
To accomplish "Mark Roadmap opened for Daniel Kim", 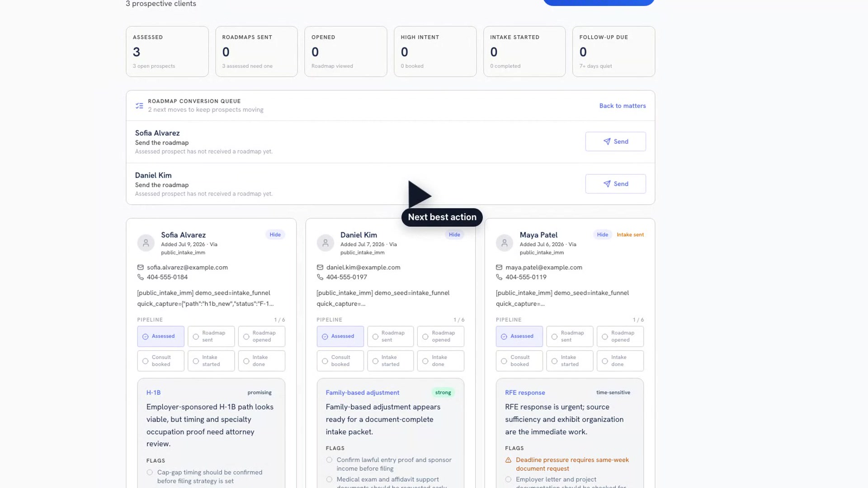I will [440, 336].
